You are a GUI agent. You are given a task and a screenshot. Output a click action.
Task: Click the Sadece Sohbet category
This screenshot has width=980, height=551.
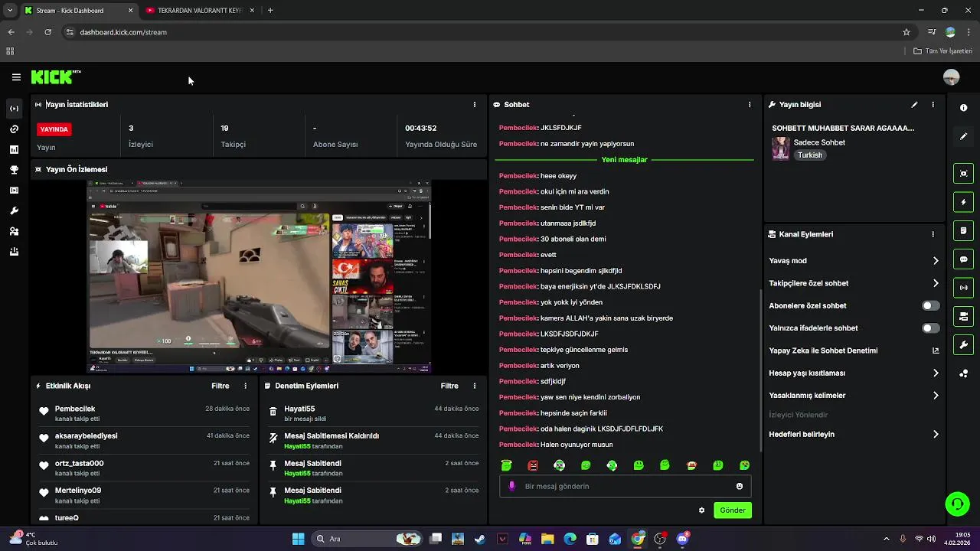pos(819,143)
